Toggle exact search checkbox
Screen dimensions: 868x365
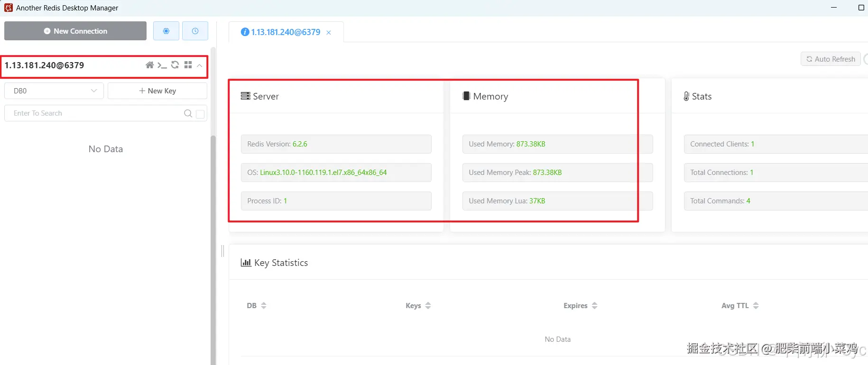pos(200,114)
